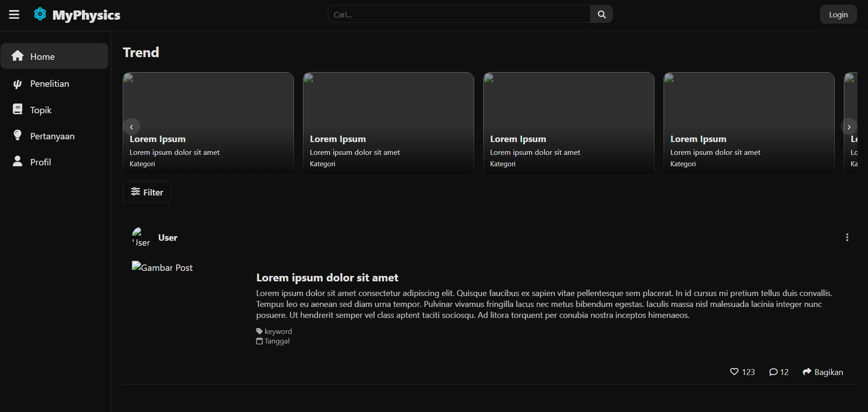Click the Cari search input field
Image resolution: width=868 pixels, height=412 pixels.
pyautogui.click(x=459, y=14)
